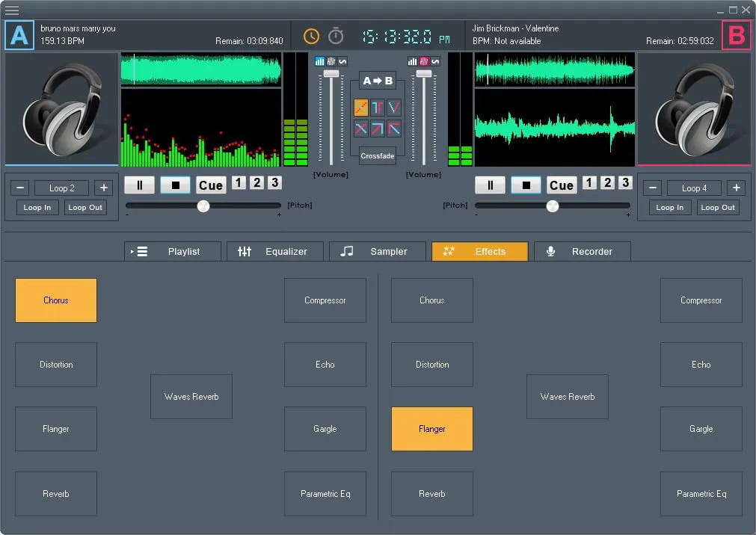Increase loop length with deck B plus button
Viewport: 756px width, 535px height.
pos(736,188)
